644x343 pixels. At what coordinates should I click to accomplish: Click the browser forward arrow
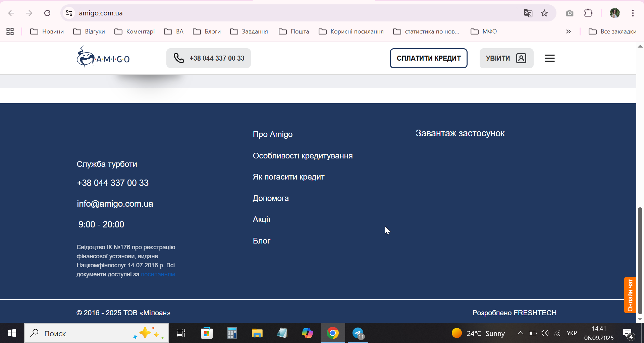(29, 13)
